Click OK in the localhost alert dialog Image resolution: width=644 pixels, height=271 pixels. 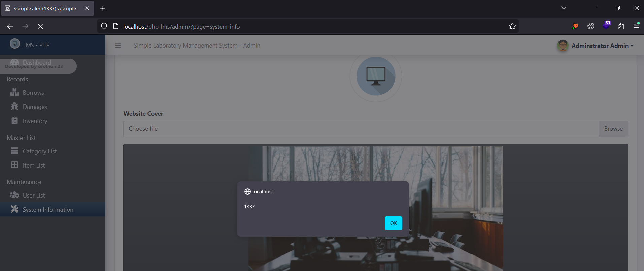[393, 223]
